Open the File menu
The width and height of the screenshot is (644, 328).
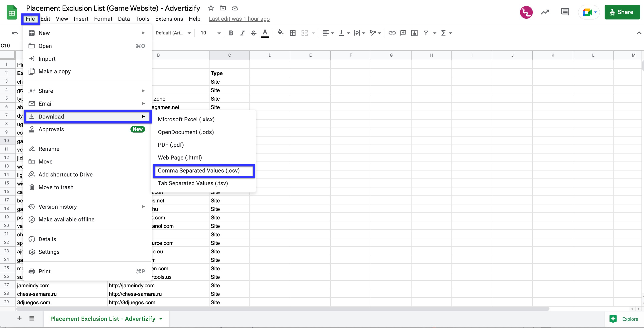(30, 19)
